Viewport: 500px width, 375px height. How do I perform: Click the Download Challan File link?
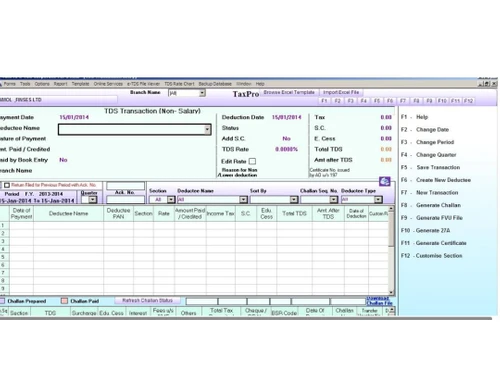coord(379,301)
